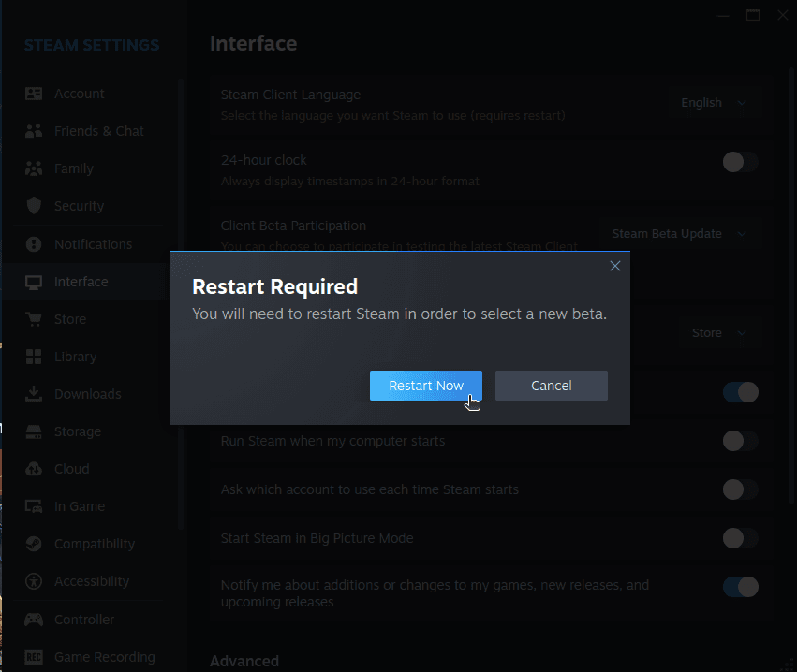The image size is (797, 672).
Task: Click the sidebar vertical scrollbar
Action: tap(180, 304)
